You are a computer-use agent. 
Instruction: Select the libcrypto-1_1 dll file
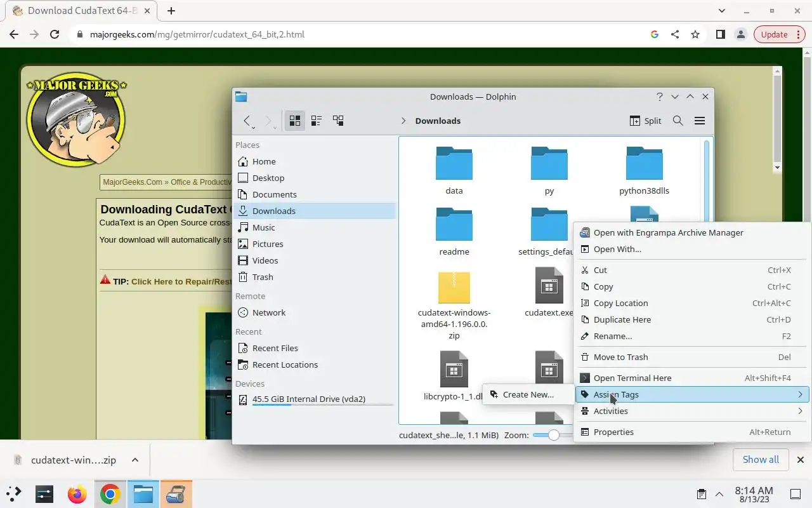click(454, 376)
